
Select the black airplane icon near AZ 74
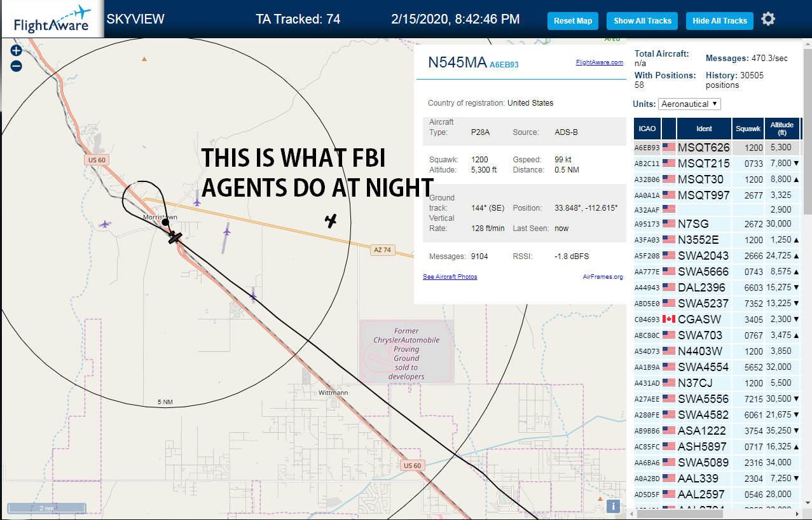pyautogui.click(x=330, y=220)
